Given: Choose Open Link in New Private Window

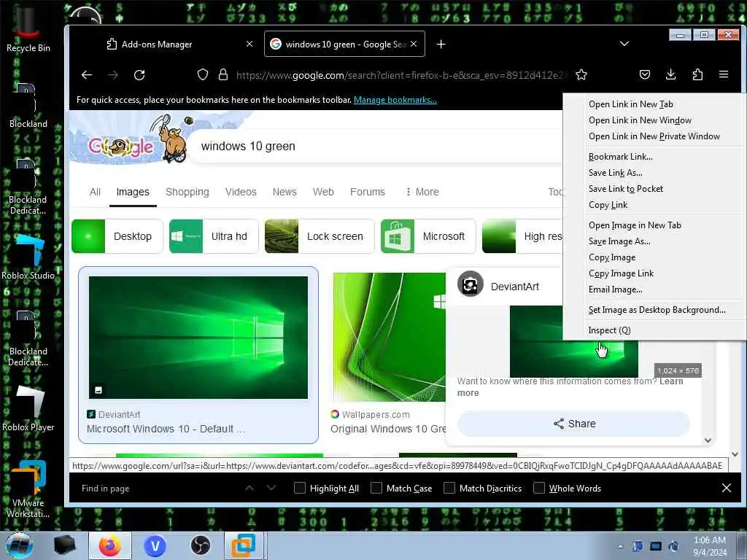Looking at the screenshot, I should point(654,136).
